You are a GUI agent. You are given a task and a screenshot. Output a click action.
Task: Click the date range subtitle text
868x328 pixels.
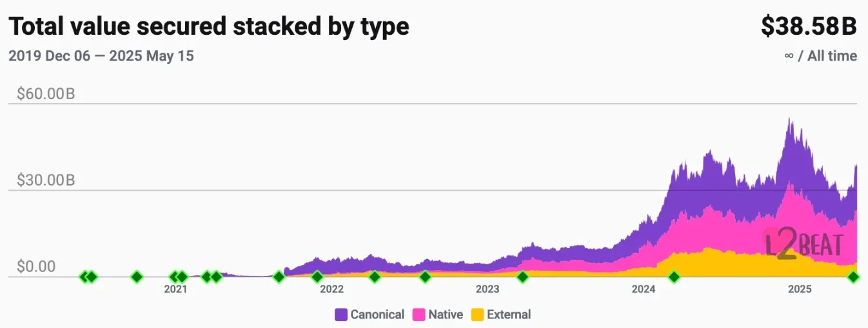click(x=101, y=56)
